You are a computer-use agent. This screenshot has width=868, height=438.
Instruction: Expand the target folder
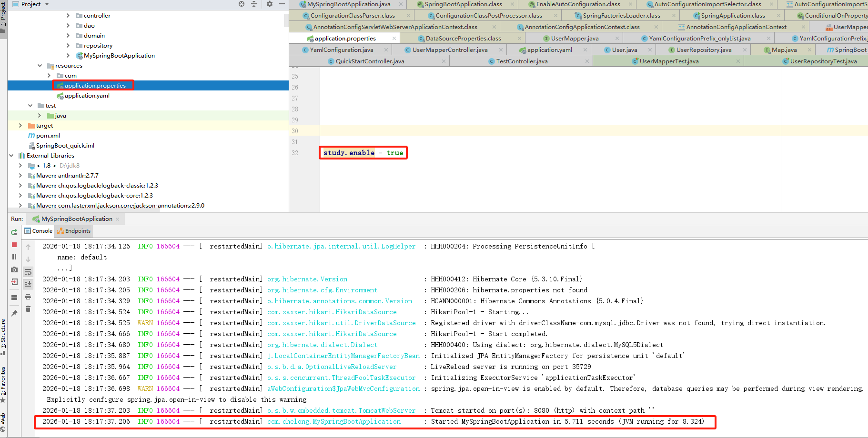tap(20, 126)
